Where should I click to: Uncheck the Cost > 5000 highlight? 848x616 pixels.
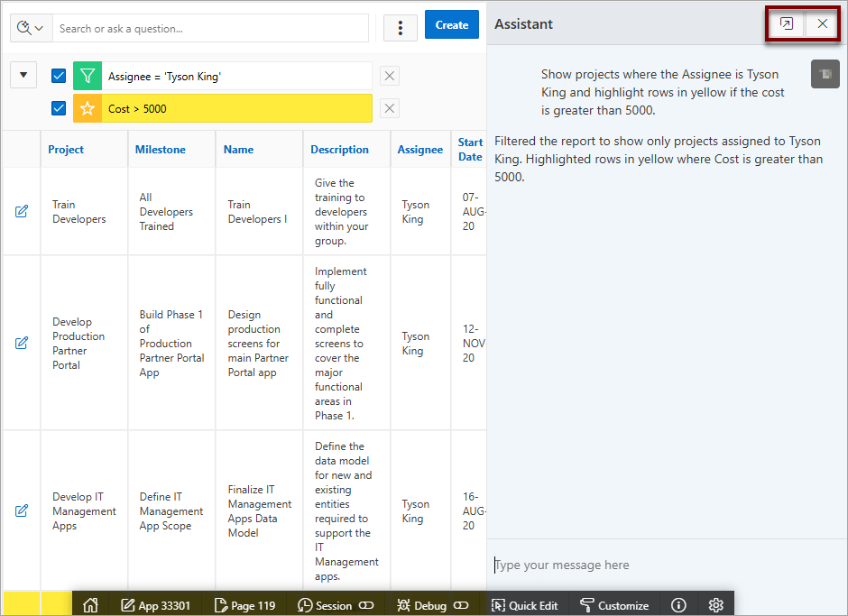click(59, 109)
